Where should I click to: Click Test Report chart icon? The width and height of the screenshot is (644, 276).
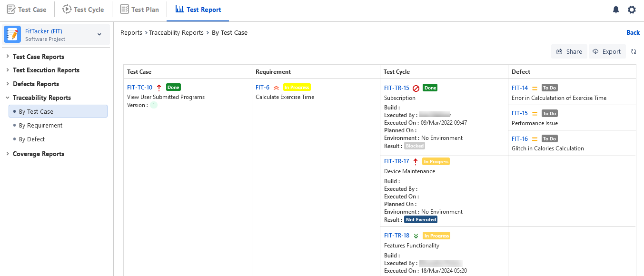(x=179, y=9)
